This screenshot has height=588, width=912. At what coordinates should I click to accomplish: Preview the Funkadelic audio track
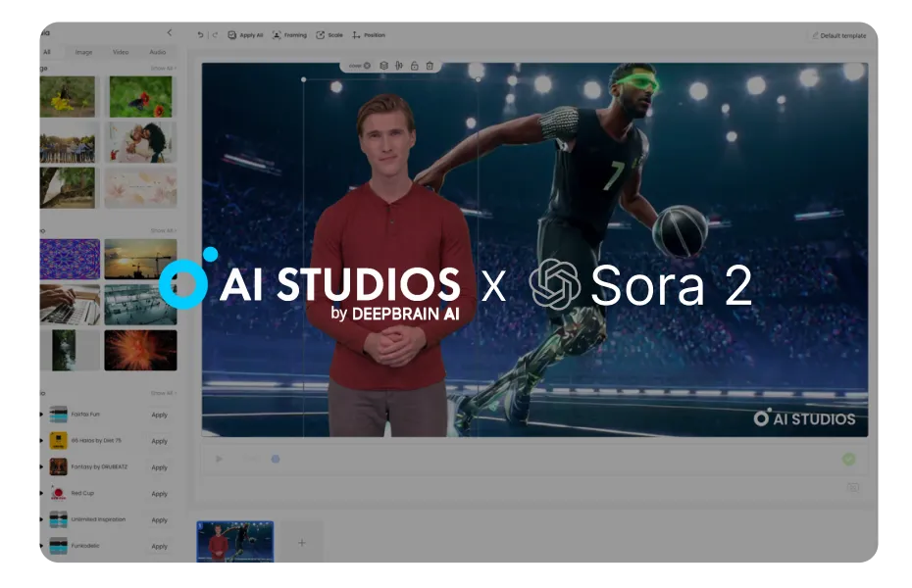point(42,546)
